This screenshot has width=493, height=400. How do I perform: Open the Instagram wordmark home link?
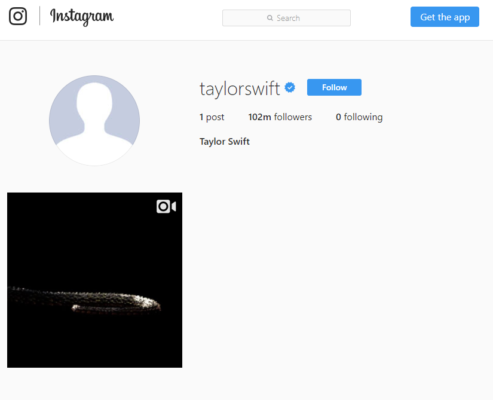coord(82,17)
